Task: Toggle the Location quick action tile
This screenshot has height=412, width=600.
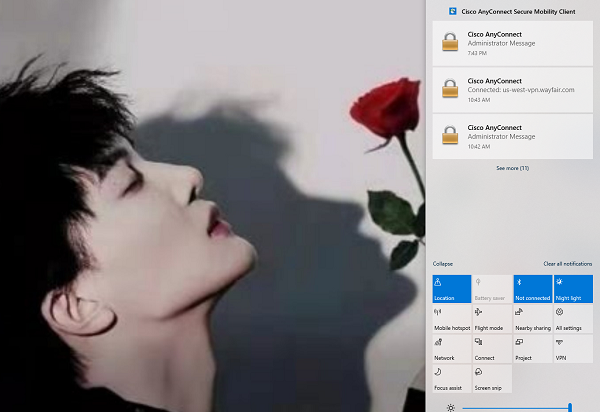Action: tap(452, 289)
